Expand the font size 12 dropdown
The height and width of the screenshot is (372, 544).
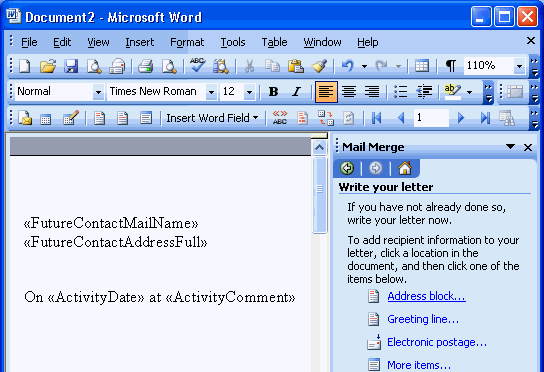tap(249, 92)
